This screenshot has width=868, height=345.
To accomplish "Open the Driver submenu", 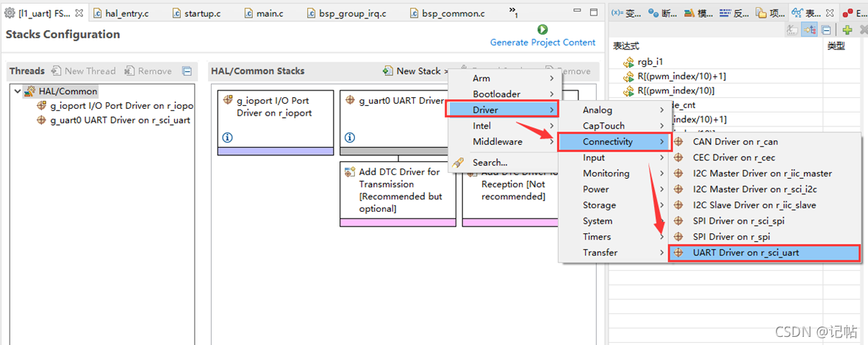I will pos(503,110).
